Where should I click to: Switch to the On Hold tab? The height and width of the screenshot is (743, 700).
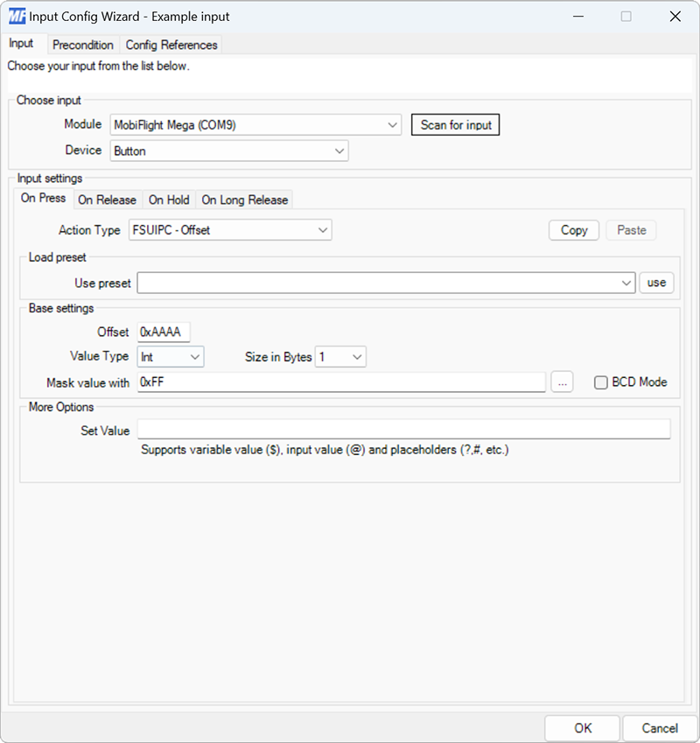[168, 200]
